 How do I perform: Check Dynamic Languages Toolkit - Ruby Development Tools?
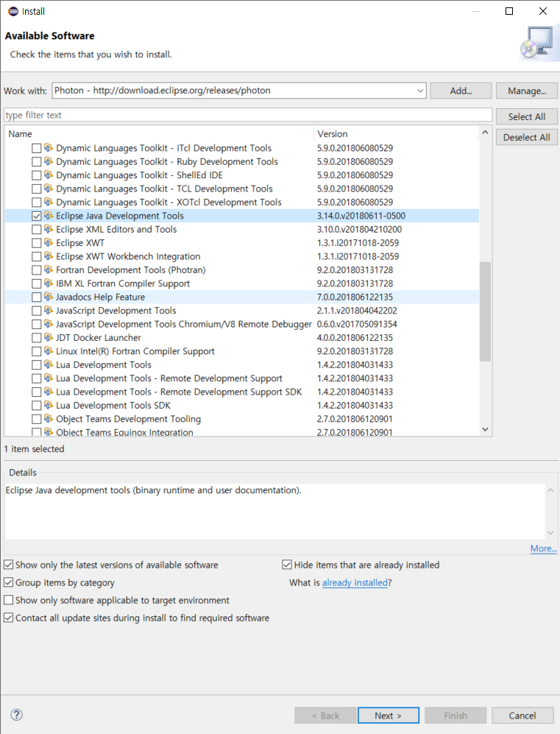pos(37,162)
